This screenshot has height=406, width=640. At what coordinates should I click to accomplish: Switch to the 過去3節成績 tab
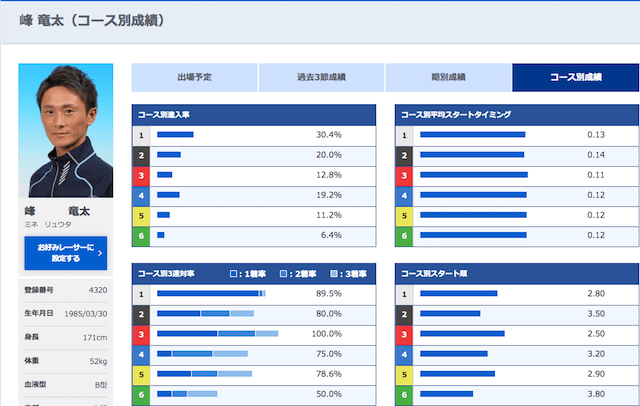pyautogui.click(x=321, y=77)
